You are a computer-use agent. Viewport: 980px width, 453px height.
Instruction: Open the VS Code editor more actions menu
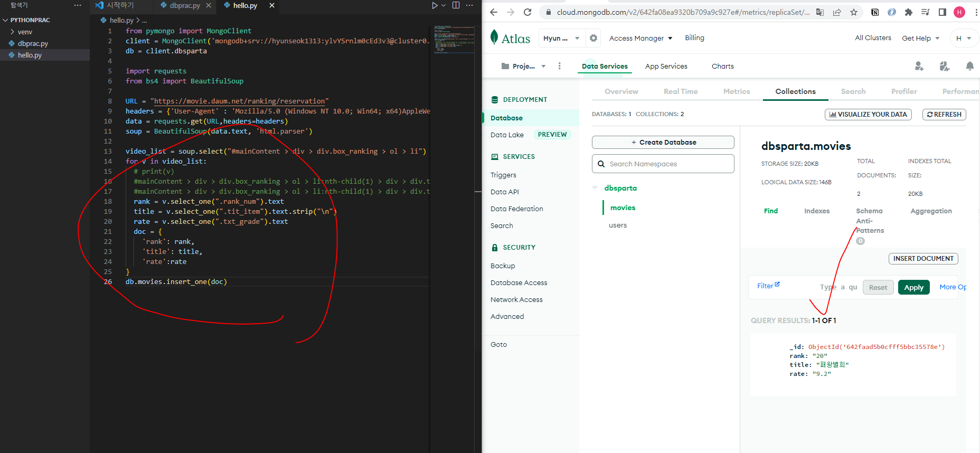[x=469, y=5]
